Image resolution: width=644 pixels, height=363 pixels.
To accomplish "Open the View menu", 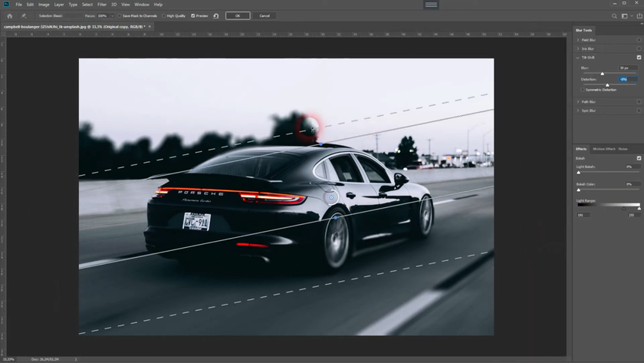I will point(125,5).
